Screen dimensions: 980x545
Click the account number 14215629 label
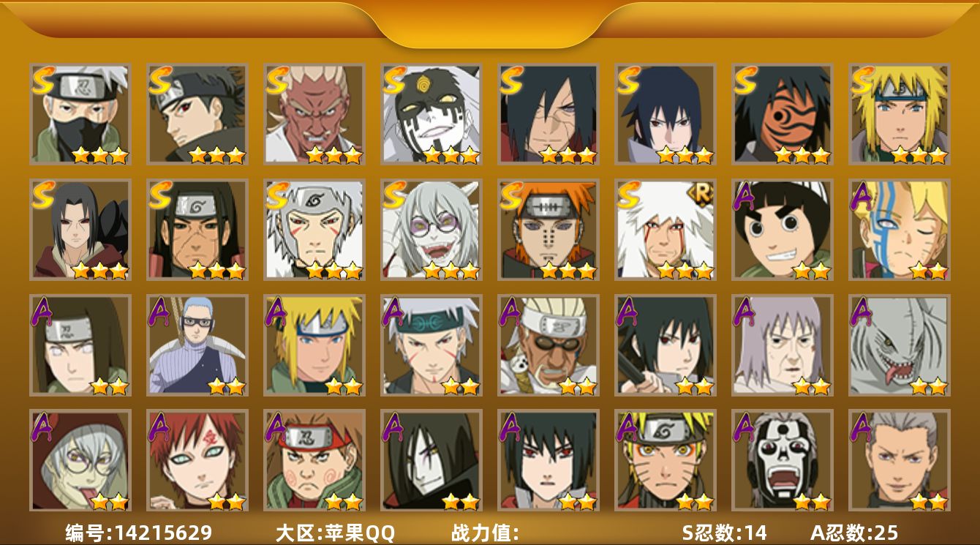[138, 533]
